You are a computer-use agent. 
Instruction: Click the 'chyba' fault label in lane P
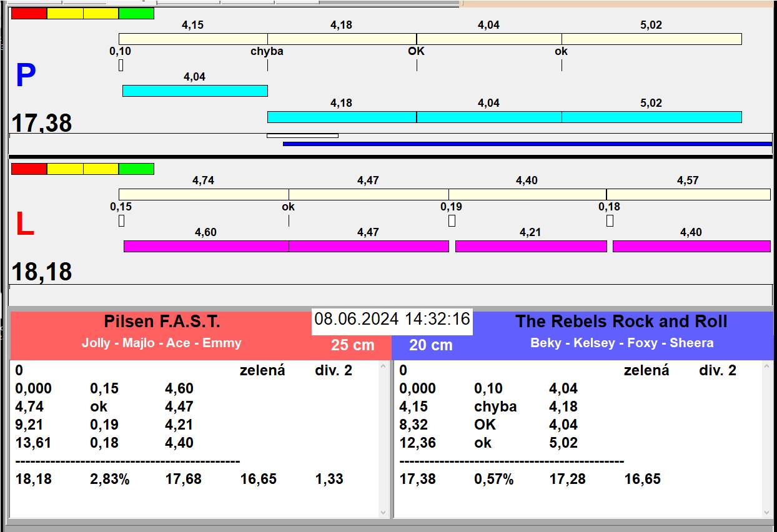pos(267,51)
